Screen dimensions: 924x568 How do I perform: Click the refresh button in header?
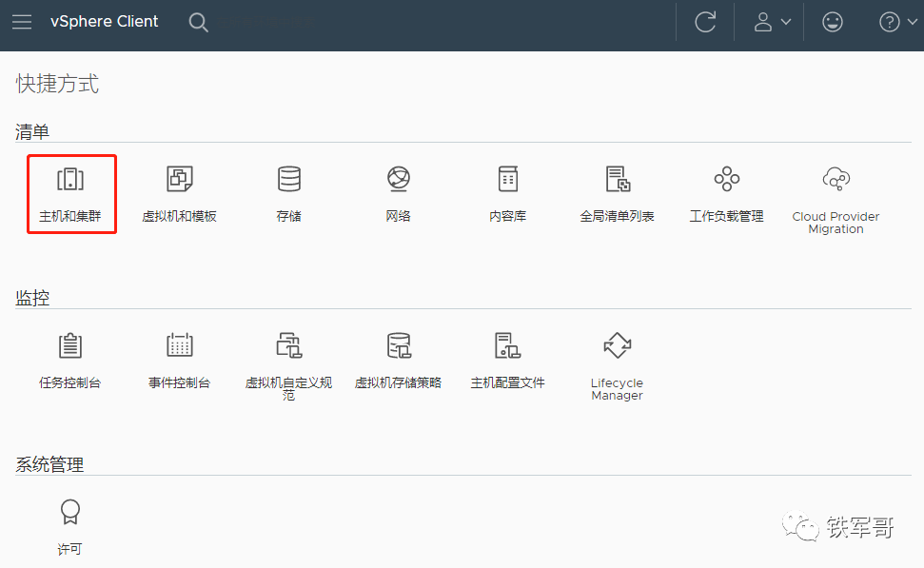coord(705,22)
